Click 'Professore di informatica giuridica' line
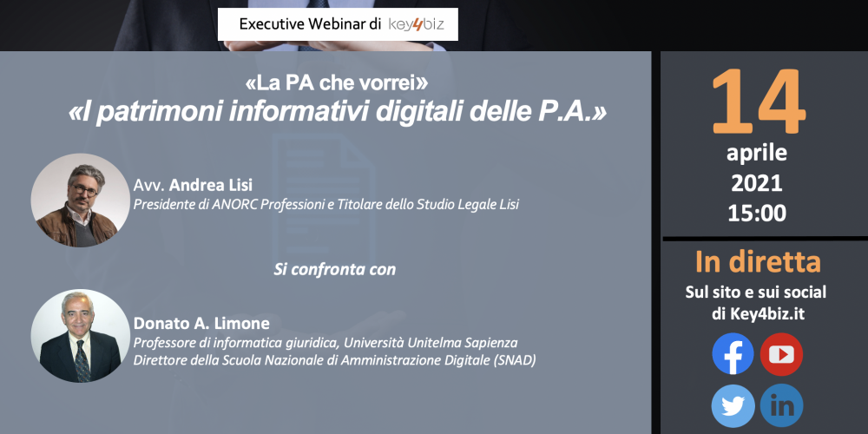 (x=325, y=343)
